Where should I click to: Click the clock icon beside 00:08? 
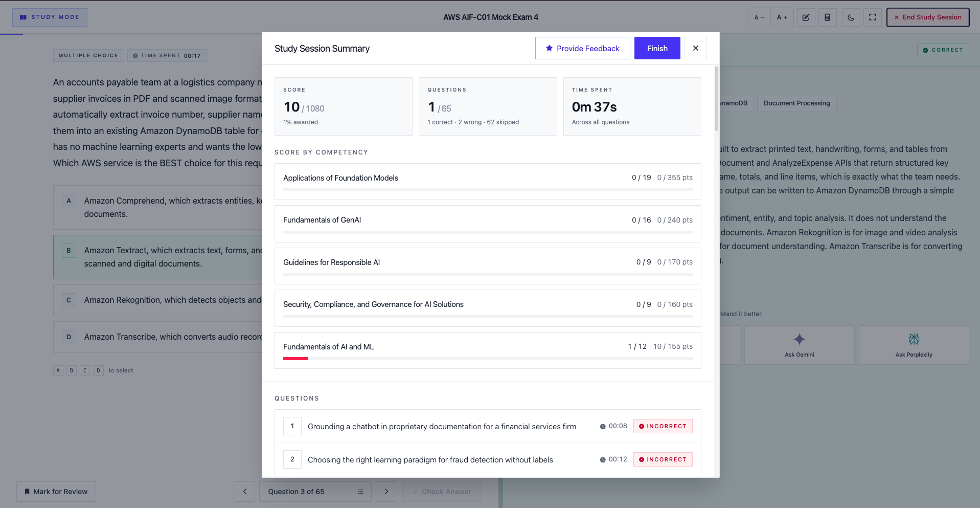[x=603, y=427]
